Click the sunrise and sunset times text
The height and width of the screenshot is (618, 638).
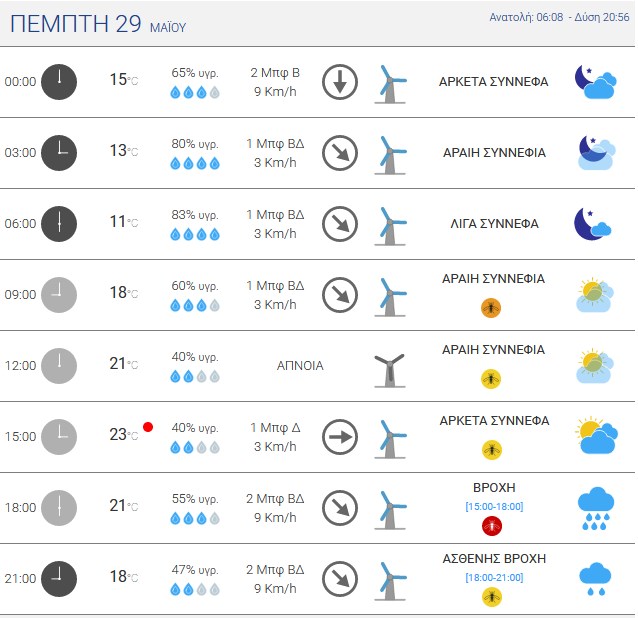coord(559,17)
